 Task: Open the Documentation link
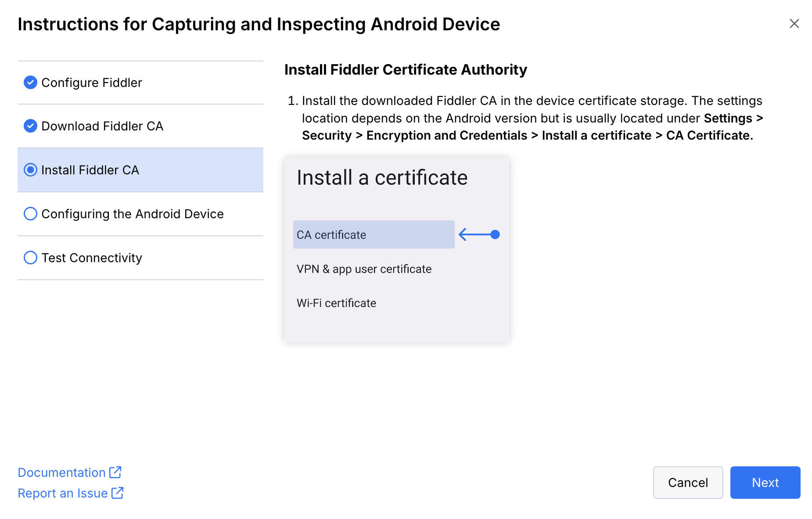tap(61, 472)
